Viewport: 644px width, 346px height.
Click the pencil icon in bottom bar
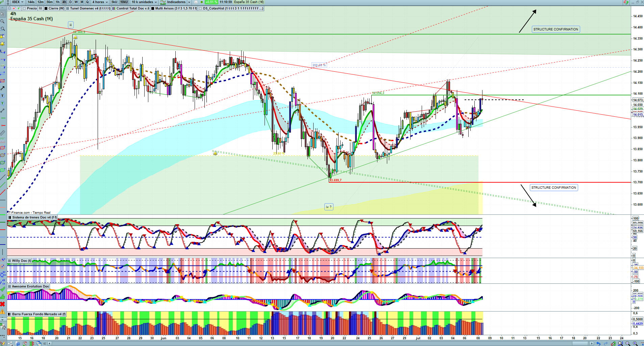coord(2,344)
